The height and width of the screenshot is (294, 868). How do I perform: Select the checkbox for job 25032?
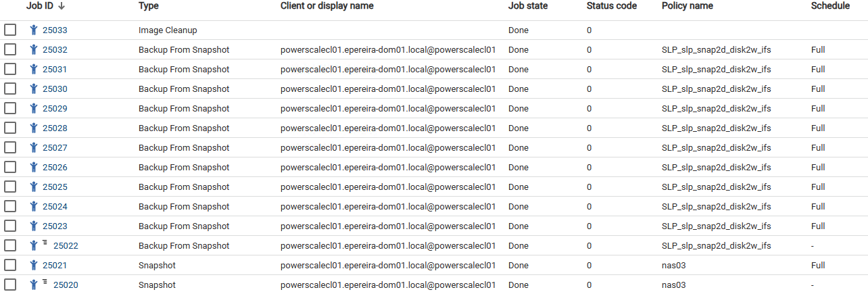pos(10,50)
